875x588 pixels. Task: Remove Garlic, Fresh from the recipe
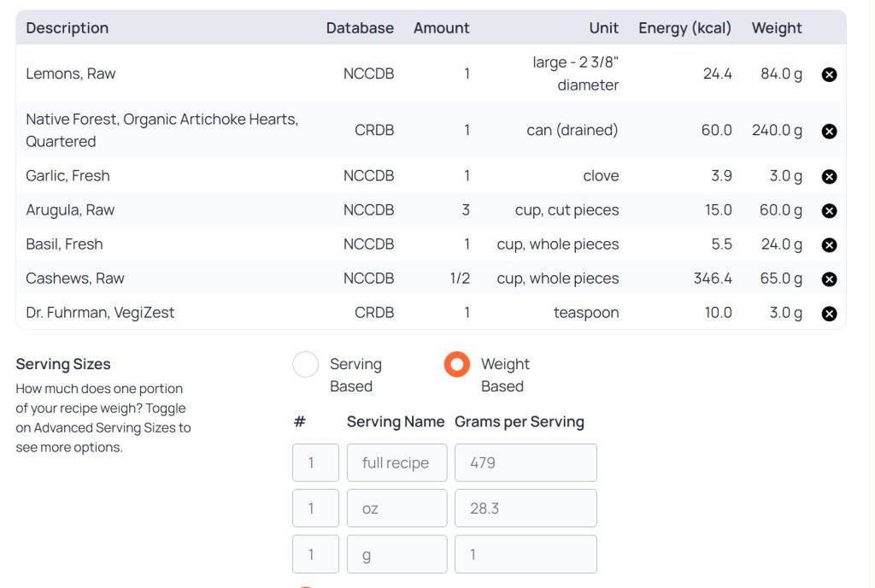[x=828, y=177]
